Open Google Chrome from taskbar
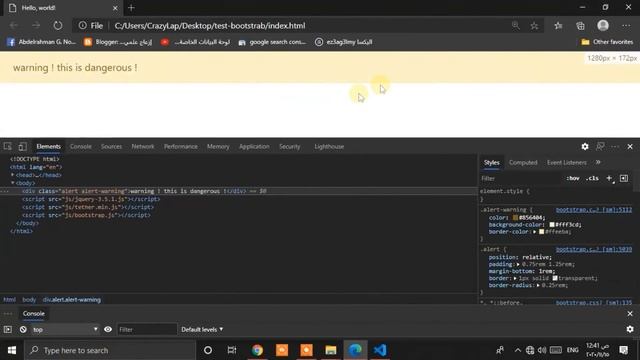 coord(257,350)
